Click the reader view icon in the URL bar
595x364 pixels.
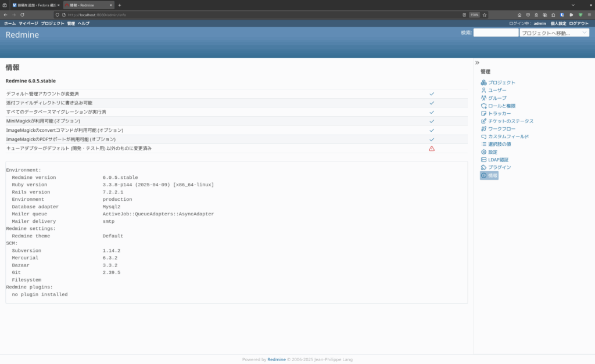[x=464, y=15]
